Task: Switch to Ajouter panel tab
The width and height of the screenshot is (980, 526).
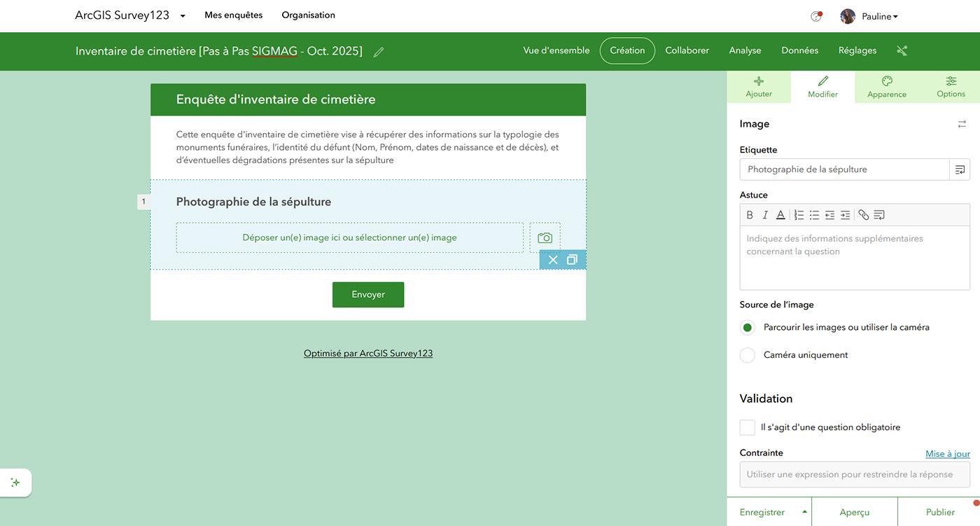Action: 759,87
